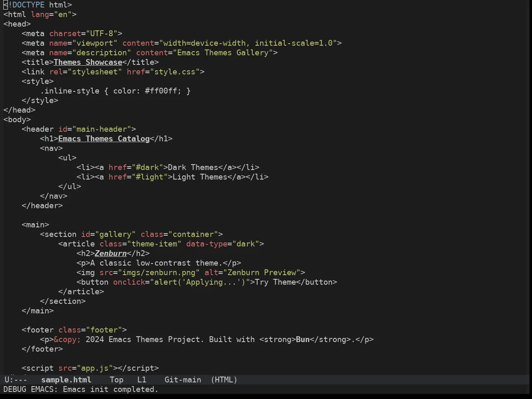Click the &copy; entity in the footer

[67, 340]
